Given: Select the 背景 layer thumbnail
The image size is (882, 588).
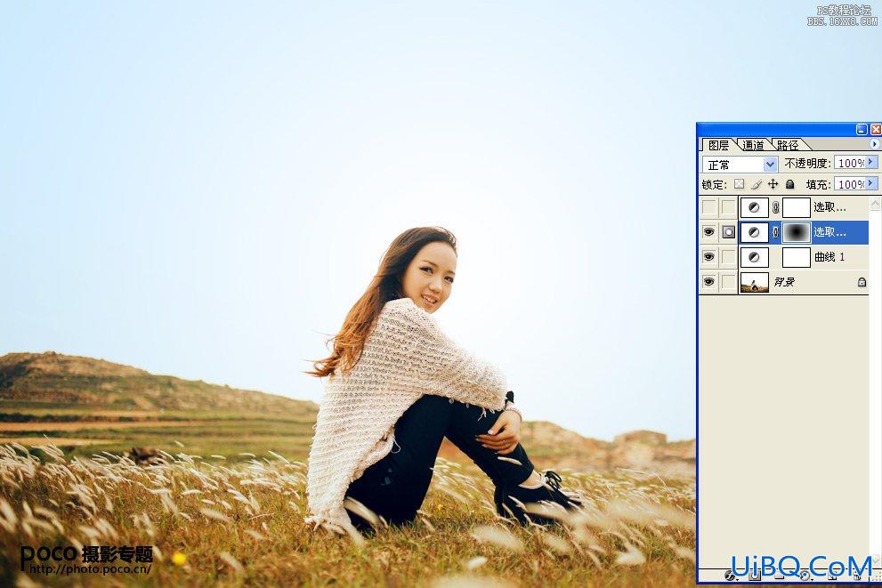Looking at the screenshot, I should [755, 282].
